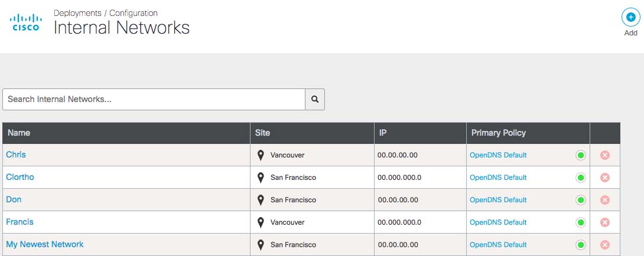Click the green status indicator for Clortho

click(581, 178)
